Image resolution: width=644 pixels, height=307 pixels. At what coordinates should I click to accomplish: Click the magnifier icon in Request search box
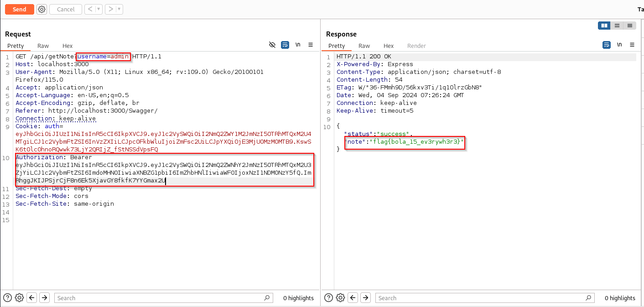(x=267, y=298)
